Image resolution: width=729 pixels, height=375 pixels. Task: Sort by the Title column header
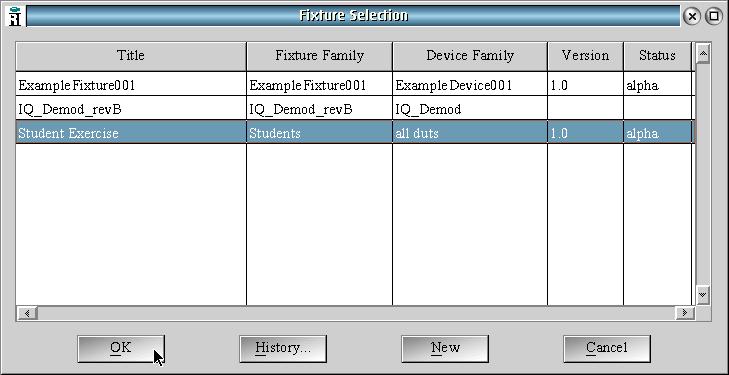point(131,56)
